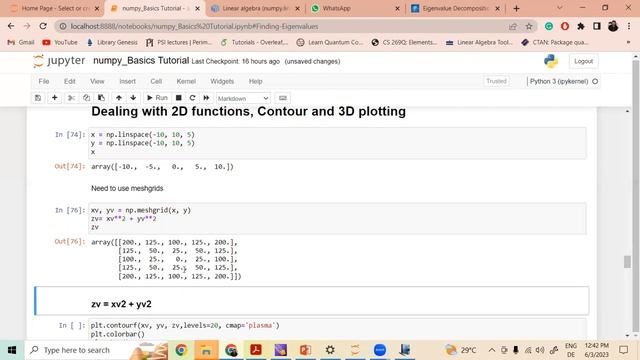Open the Tutorials - Overleaf bookmark
The image size is (640, 360).
(x=254, y=42)
